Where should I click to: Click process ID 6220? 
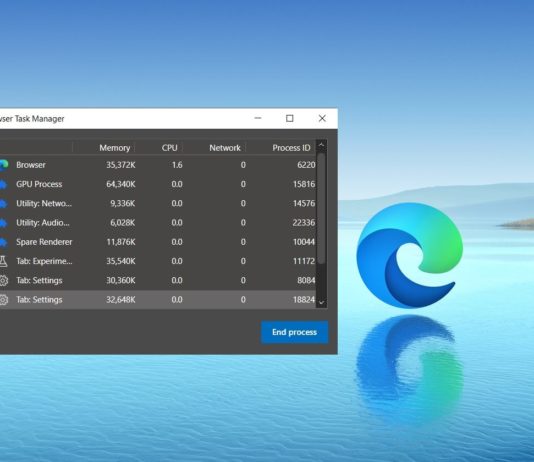point(306,165)
